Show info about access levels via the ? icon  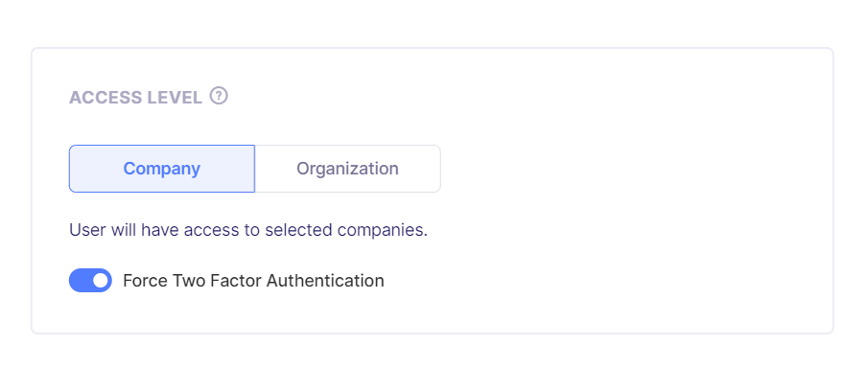click(x=219, y=96)
